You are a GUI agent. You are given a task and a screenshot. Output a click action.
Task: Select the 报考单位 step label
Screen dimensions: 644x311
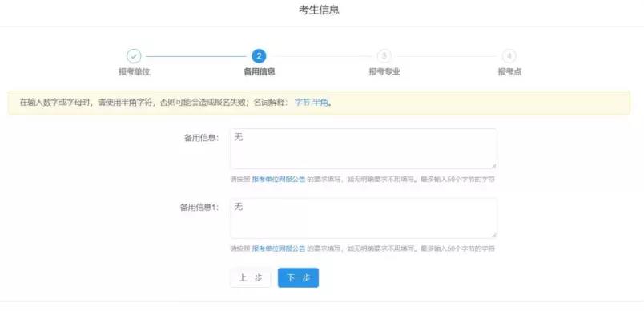point(134,72)
